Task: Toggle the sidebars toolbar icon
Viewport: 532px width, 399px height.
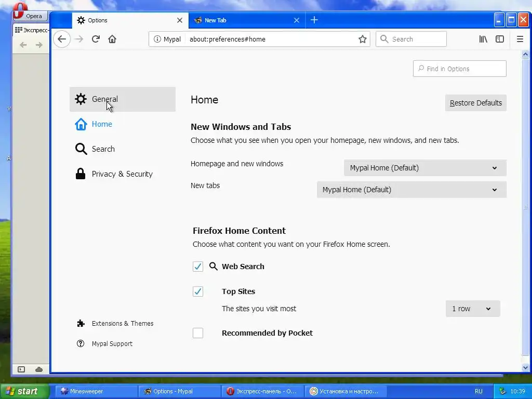Action: coord(500,39)
